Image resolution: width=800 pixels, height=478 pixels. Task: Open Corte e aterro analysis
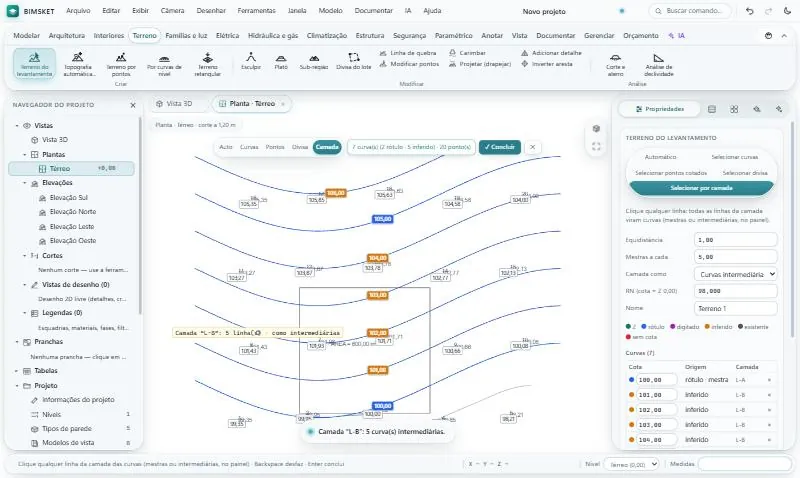[x=615, y=64]
